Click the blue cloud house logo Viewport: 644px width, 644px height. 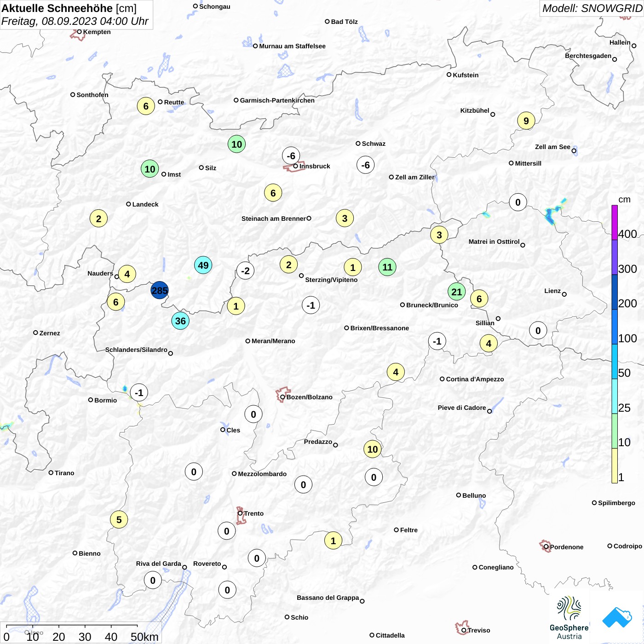[x=617, y=617]
